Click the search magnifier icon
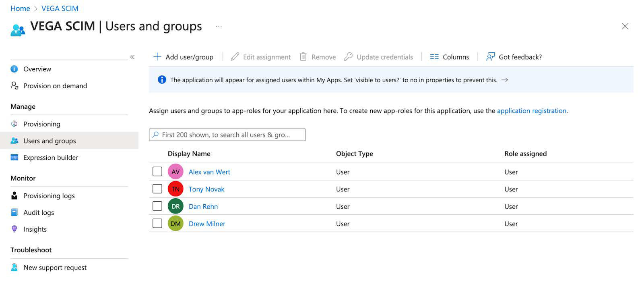Viewport: 644px width, 303px height. [x=156, y=135]
